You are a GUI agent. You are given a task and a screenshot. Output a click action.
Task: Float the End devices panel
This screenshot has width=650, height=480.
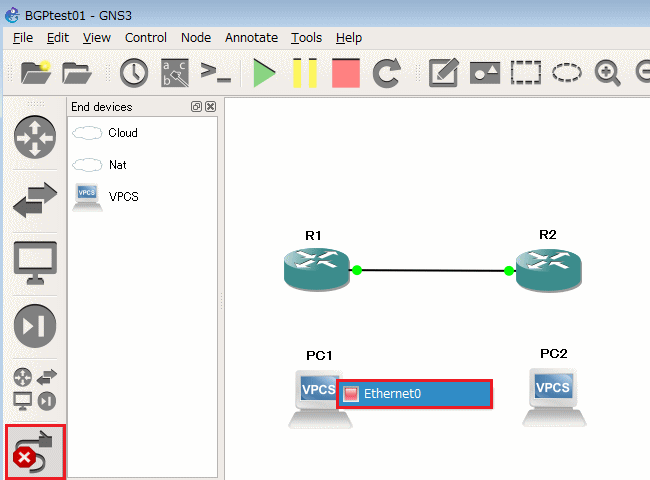tap(196, 107)
